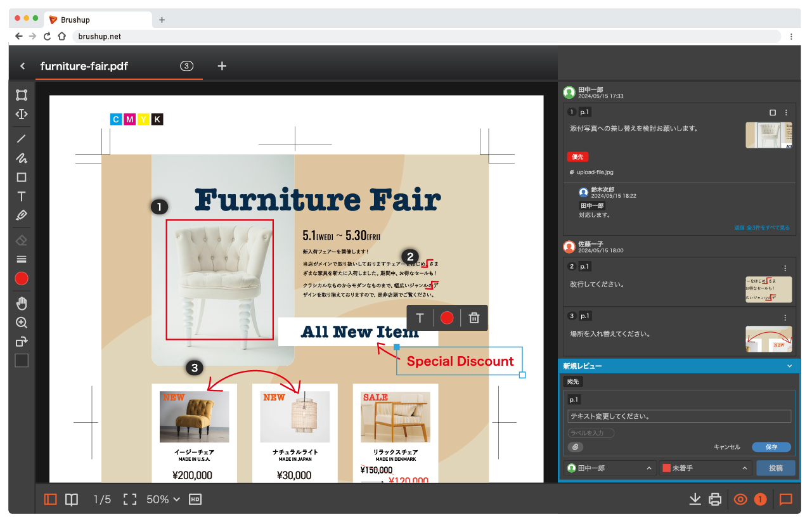
Task: Download the file using download icon
Action: pyautogui.click(x=695, y=499)
